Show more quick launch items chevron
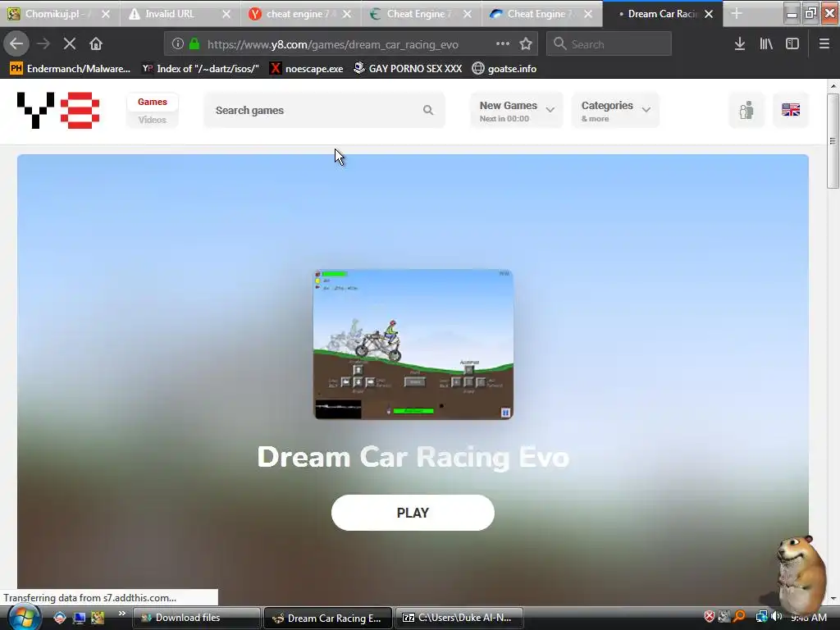 (x=121, y=614)
